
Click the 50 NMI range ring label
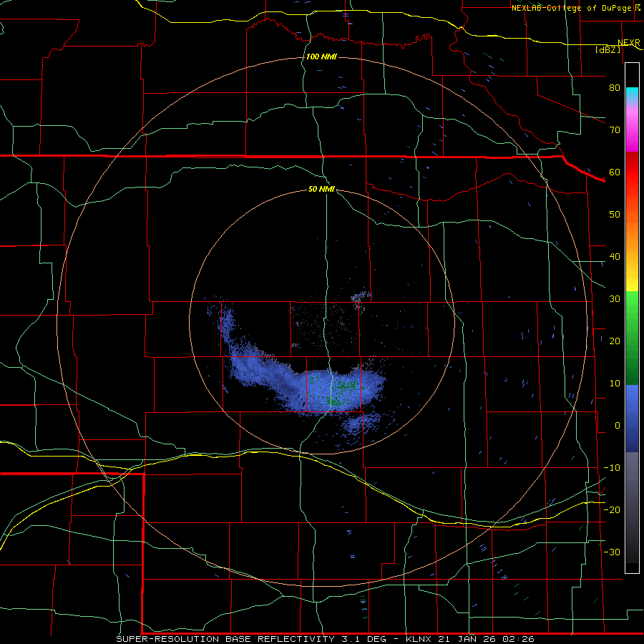pyautogui.click(x=321, y=190)
